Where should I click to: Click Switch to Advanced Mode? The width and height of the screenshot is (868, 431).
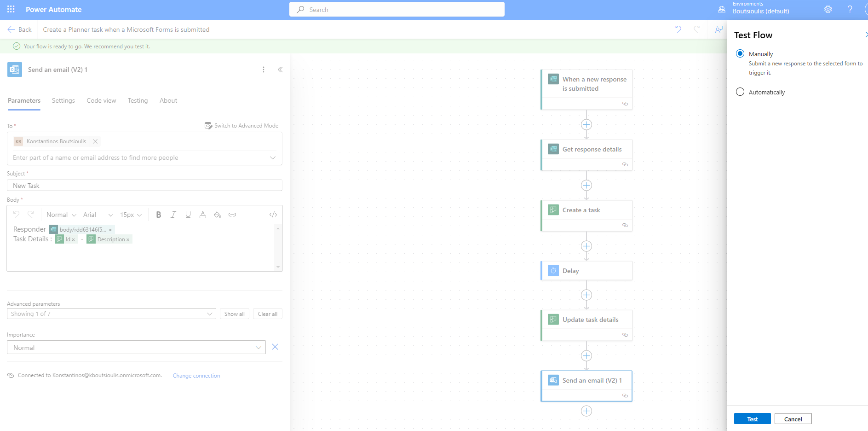(241, 126)
